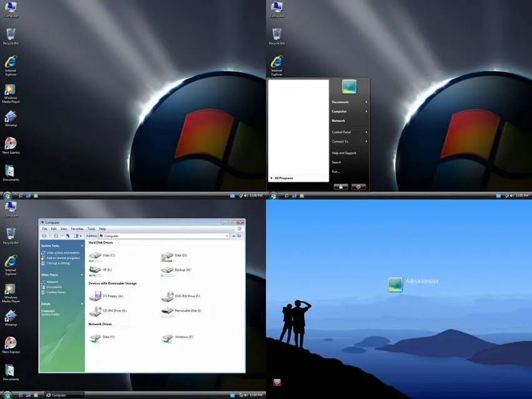This screenshot has width=532, height=399.
Task: Open the Views dropdown in Computer toolbar
Action: tap(78, 236)
